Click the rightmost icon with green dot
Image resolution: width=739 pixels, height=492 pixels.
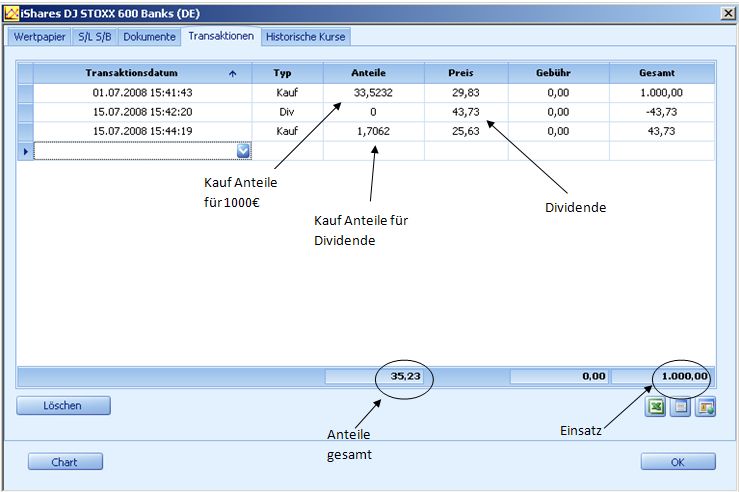(706, 407)
